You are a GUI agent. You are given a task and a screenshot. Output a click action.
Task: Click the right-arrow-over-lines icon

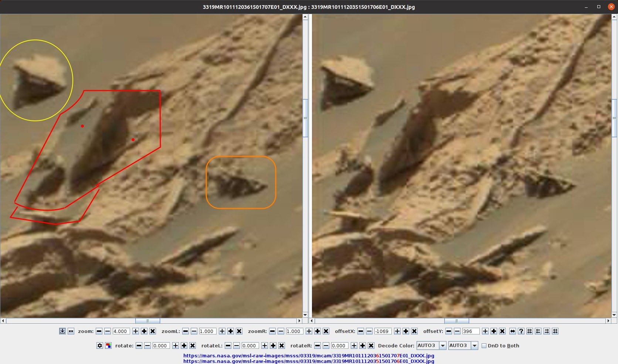(547, 331)
